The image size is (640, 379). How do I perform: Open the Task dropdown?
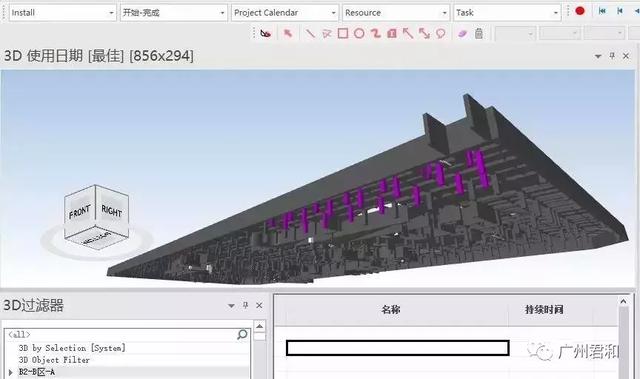tap(507, 13)
